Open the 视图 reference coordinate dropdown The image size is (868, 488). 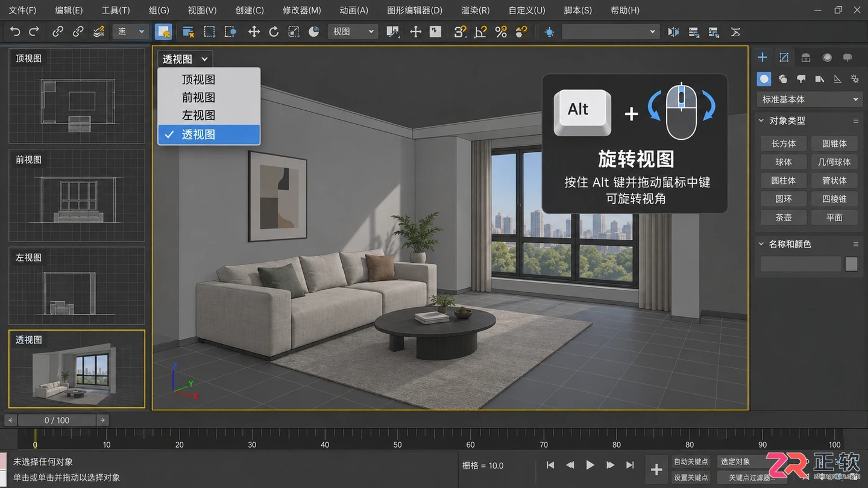click(353, 31)
